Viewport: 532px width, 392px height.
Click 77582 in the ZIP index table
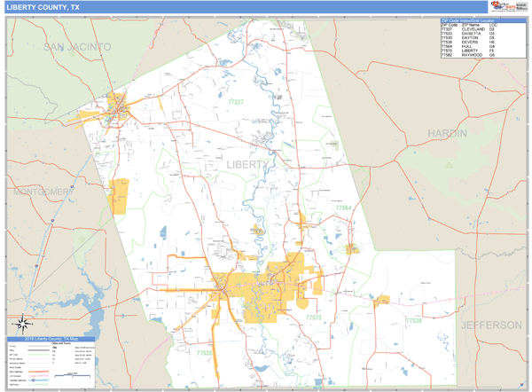447,55
